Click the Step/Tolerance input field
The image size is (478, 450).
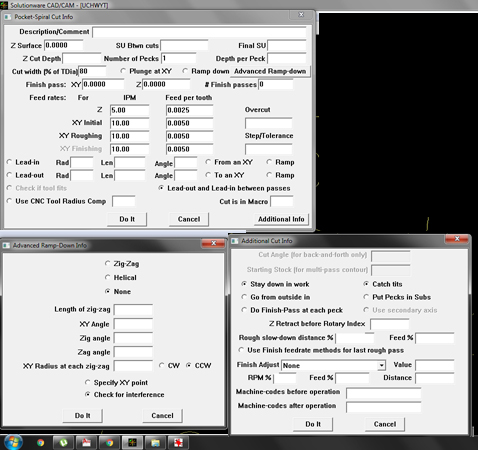[269, 149]
